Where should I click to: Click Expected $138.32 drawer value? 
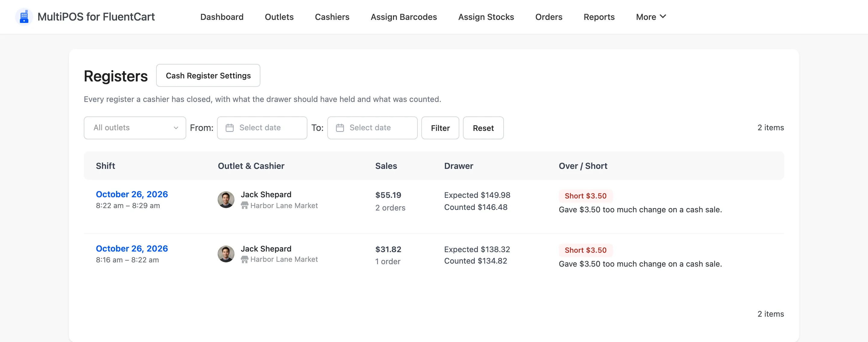pos(477,249)
